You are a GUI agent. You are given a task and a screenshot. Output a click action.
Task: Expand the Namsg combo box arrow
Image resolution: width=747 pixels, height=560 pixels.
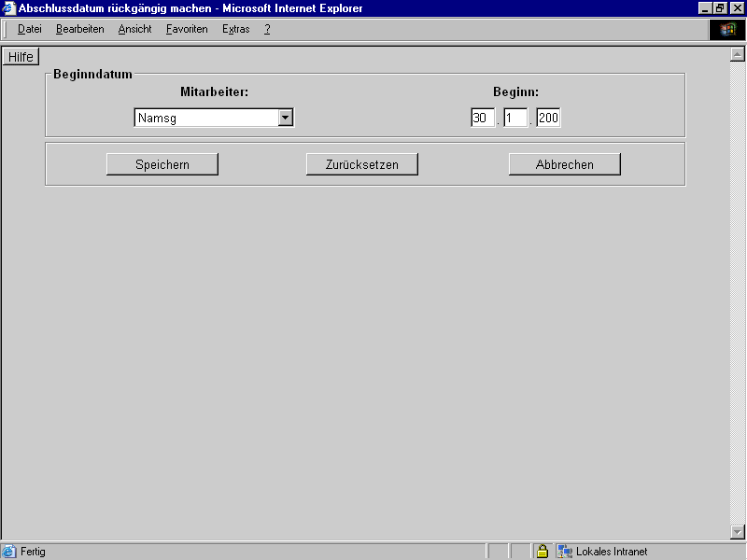[286, 118]
